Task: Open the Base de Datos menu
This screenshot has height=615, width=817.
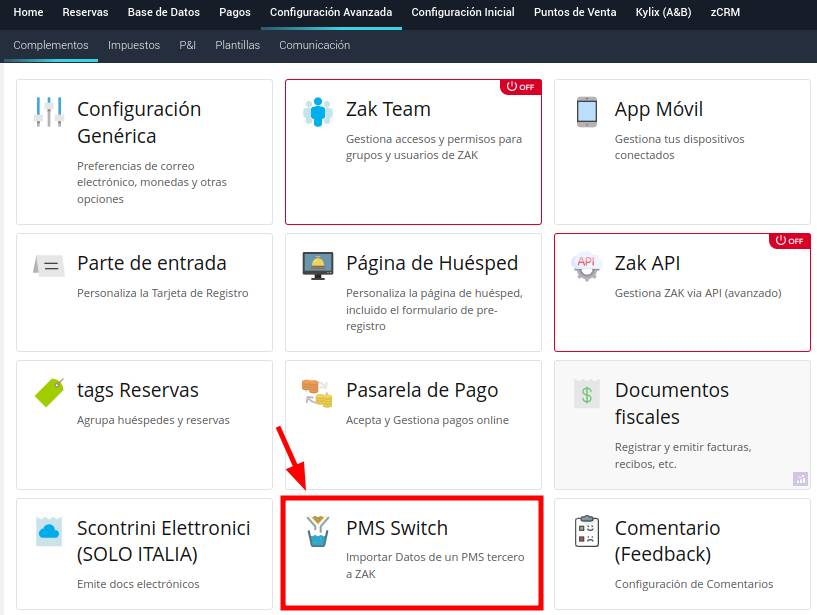Action: pyautogui.click(x=164, y=12)
